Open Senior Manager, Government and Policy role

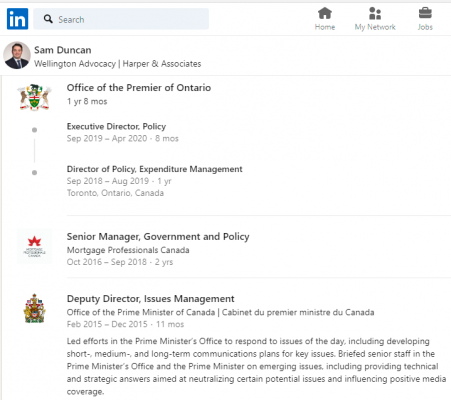click(x=158, y=237)
